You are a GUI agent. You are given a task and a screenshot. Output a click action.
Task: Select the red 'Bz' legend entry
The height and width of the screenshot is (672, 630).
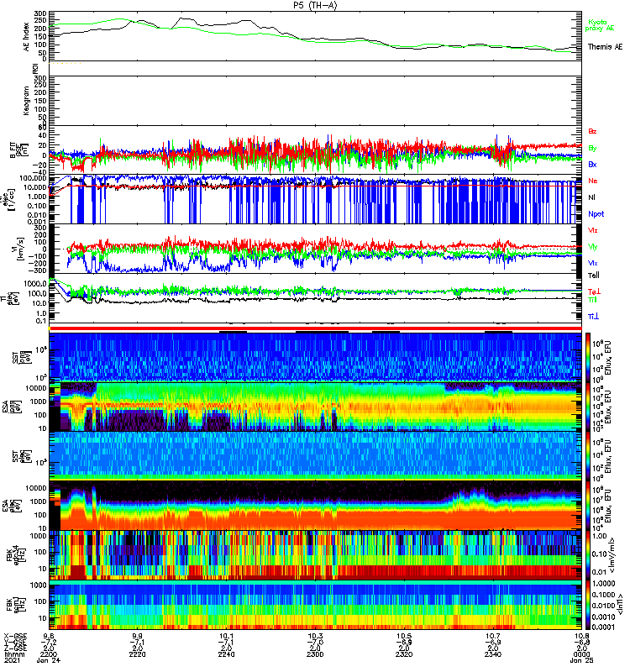coord(592,131)
